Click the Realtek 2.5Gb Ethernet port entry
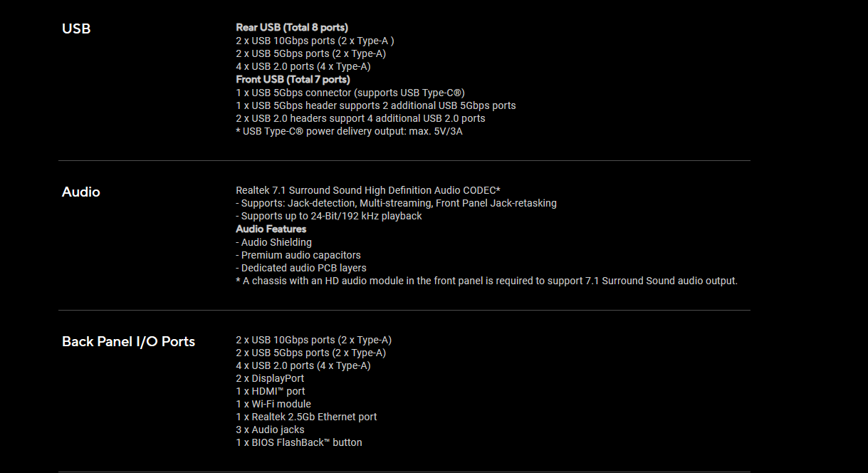868x473 pixels. [x=307, y=417]
